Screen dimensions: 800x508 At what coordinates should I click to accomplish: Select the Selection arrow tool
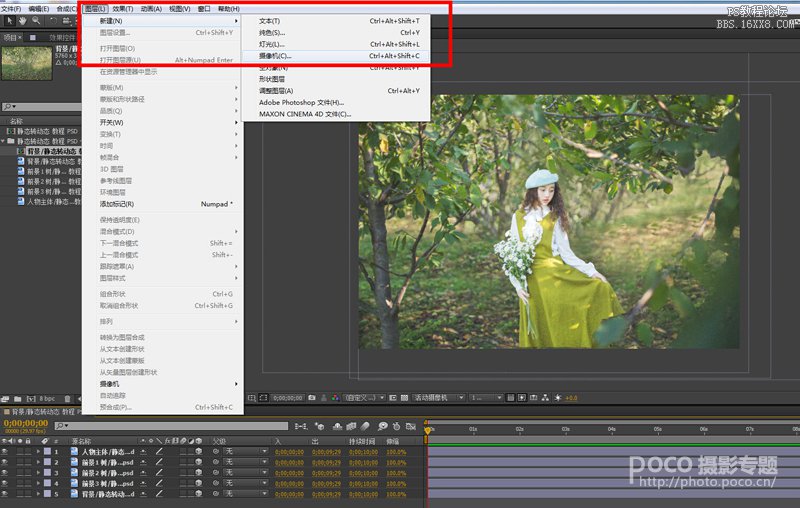pyautogui.click(x=10, y=20)
